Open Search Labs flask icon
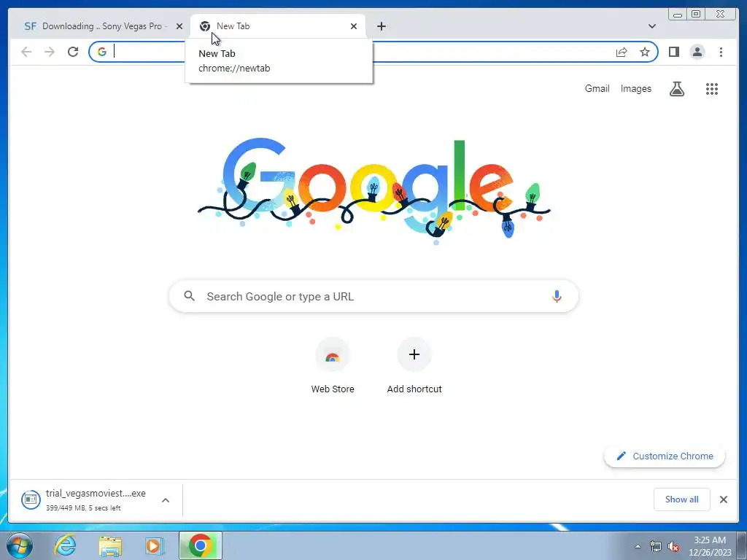This screenshot has width=747, height=560. tap(676, 88)
